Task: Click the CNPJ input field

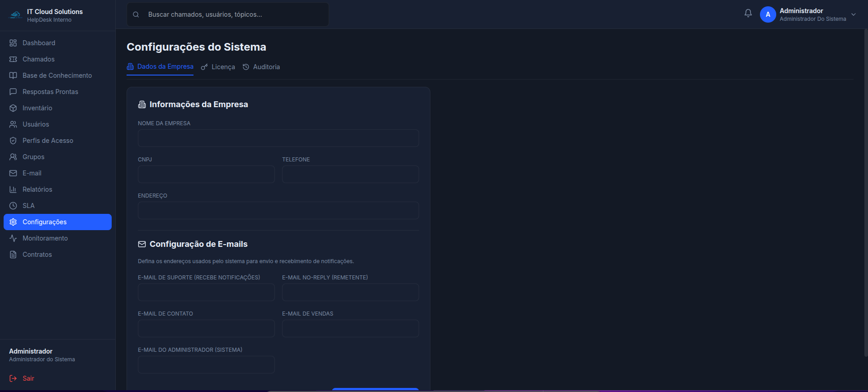Action: (x=206, y=175)
